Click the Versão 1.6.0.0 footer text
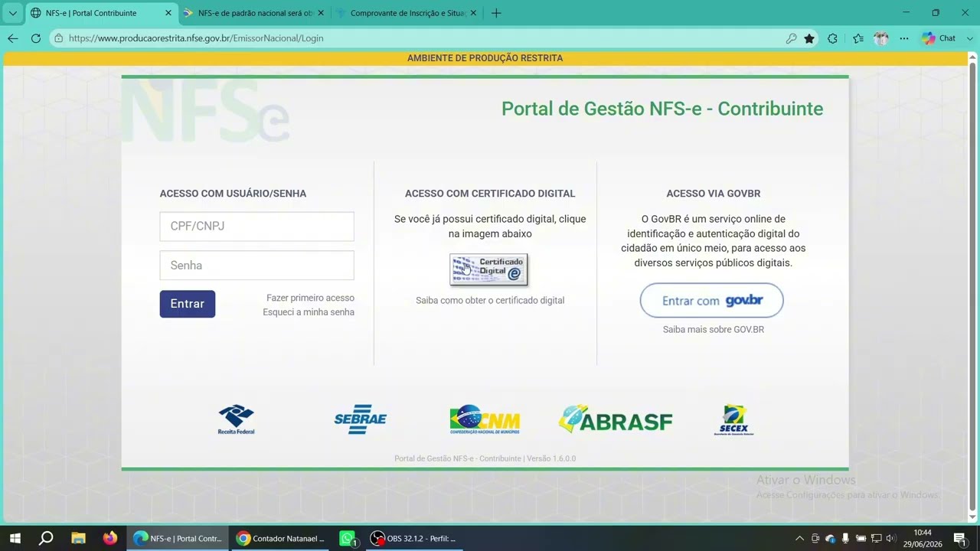 point(551,458)
